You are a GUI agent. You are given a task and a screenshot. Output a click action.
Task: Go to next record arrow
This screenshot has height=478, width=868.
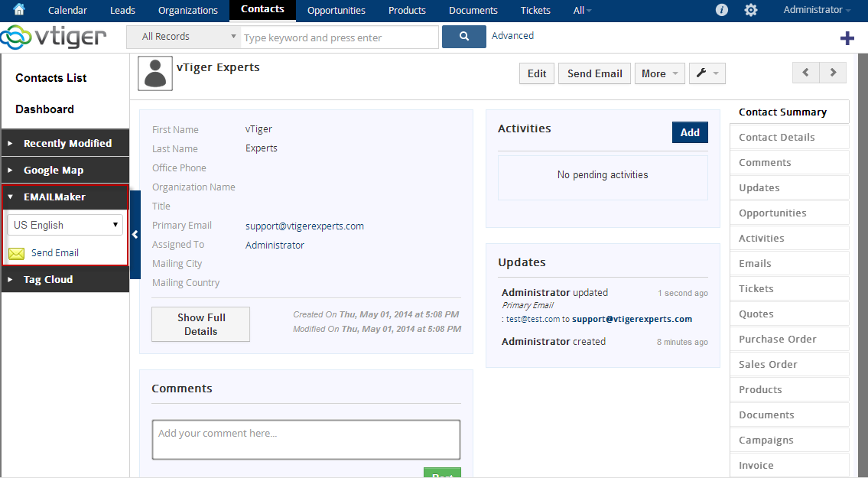coord(833,73)
